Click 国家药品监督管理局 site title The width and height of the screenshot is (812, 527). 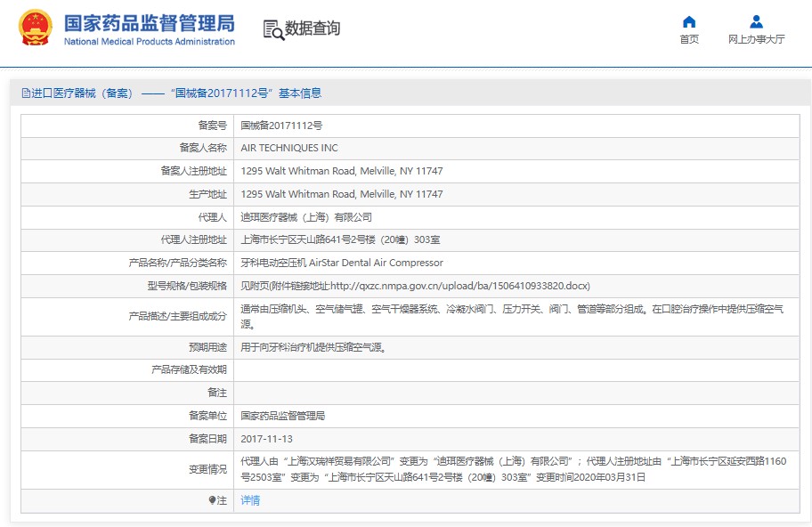(150, 24)
